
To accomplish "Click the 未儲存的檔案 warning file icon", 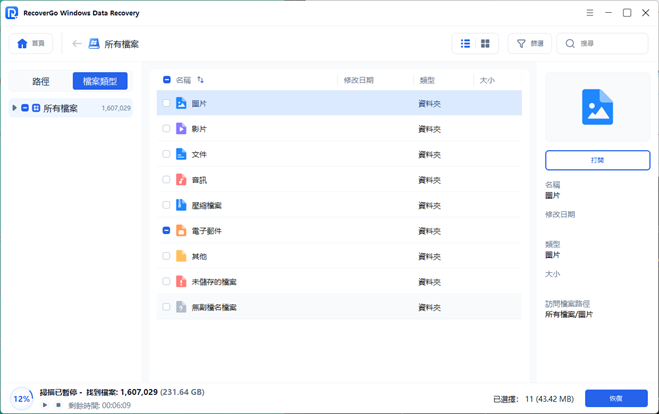I will tap(181, 282).
